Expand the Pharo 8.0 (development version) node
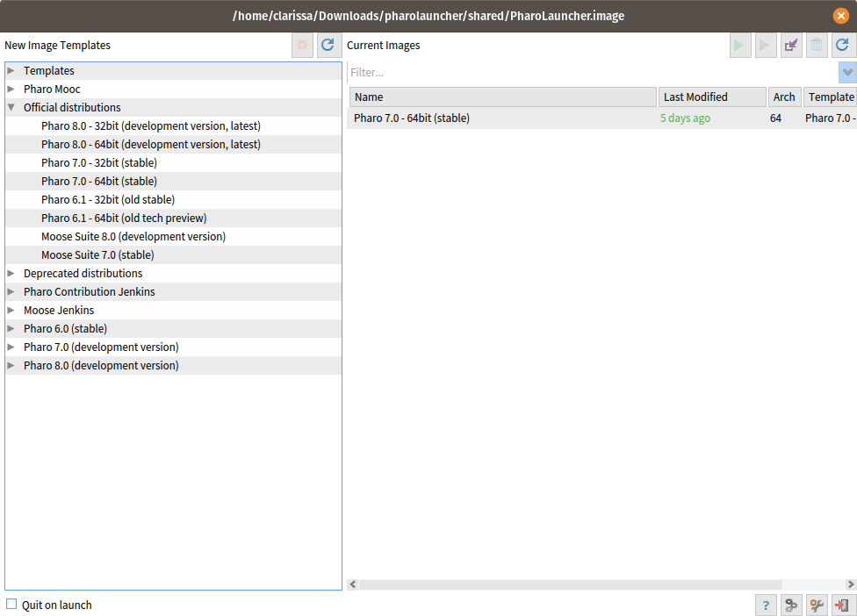The width and height of the screenshot is (857, 616). tap(11, 365)
